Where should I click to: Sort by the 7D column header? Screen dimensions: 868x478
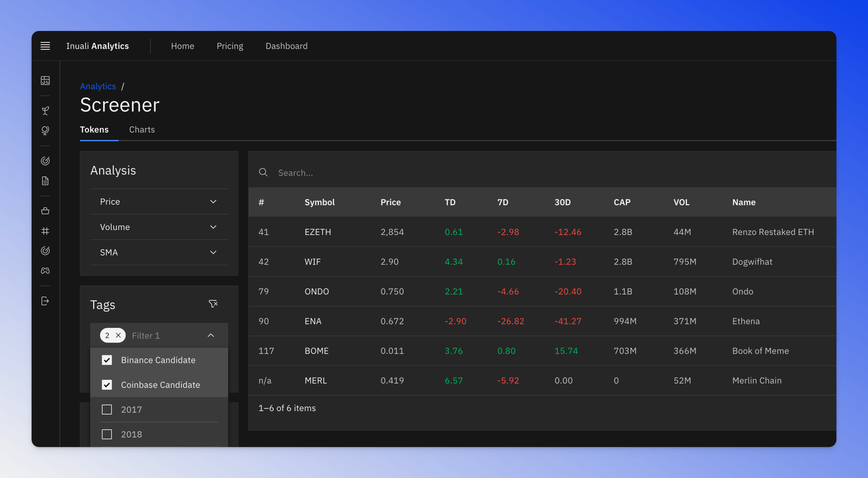point(503,202)
